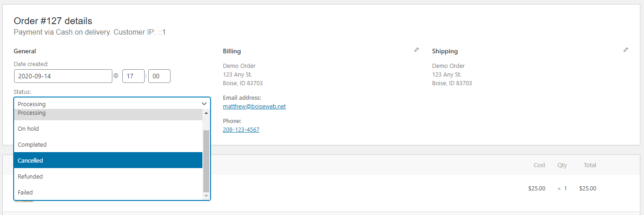644x215 pixels.
Task: Click scrollbar down arrow in status list
Action: [206, 196]
